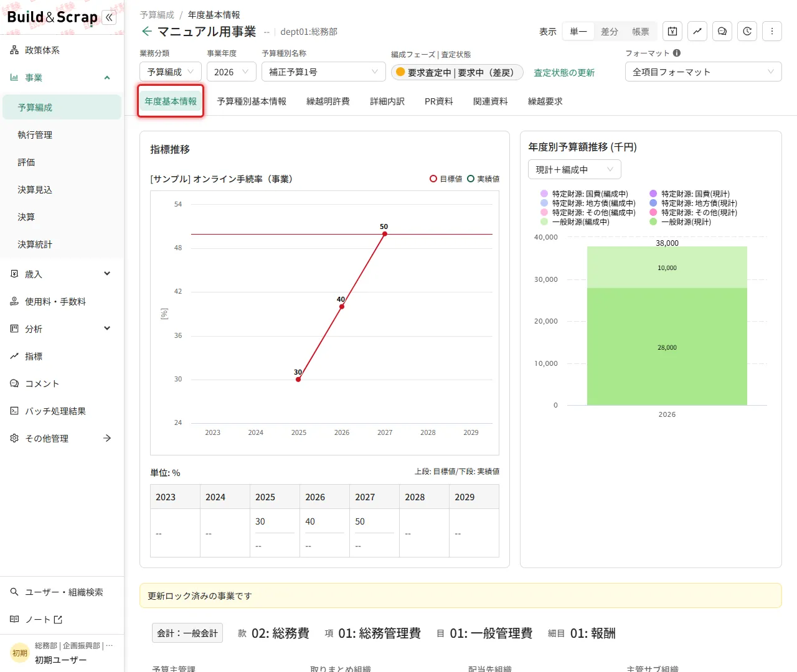Click the 事業 bar chart icon in the sidebar
797x672 pixels.
click(14, 78)
